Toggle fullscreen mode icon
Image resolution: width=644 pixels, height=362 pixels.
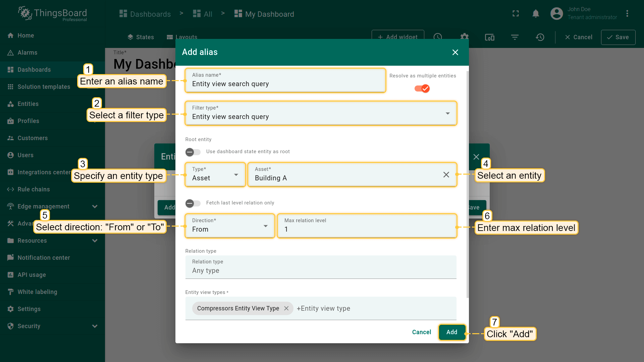coord(516,13)
